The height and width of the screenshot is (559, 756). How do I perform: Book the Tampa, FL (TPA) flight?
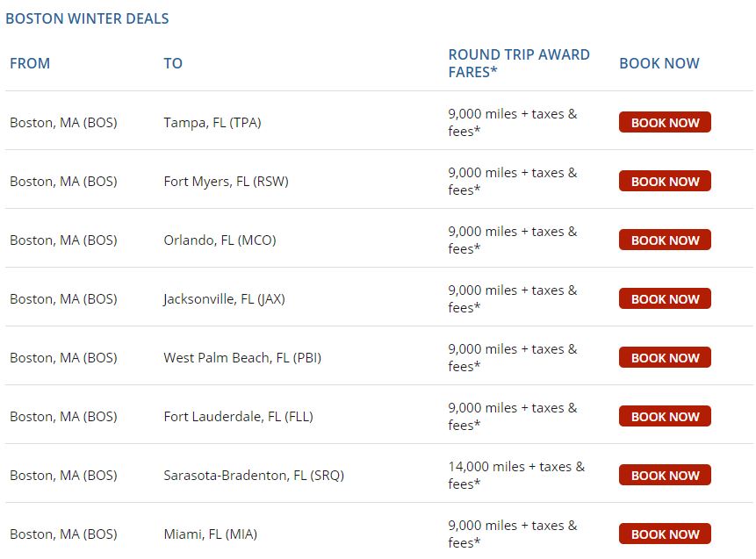point(665,123)
